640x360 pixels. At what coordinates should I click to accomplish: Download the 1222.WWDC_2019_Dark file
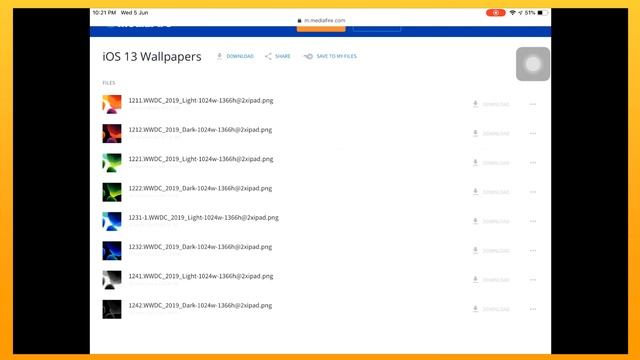[x=491, y=192]
